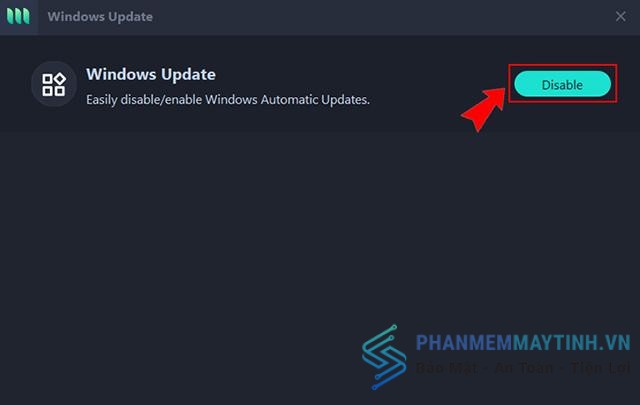Click the 'VN' ending of the watermark domain
The height and width of the screenshot is (405, 640).
pyautogui.click(x=618, y=342)
